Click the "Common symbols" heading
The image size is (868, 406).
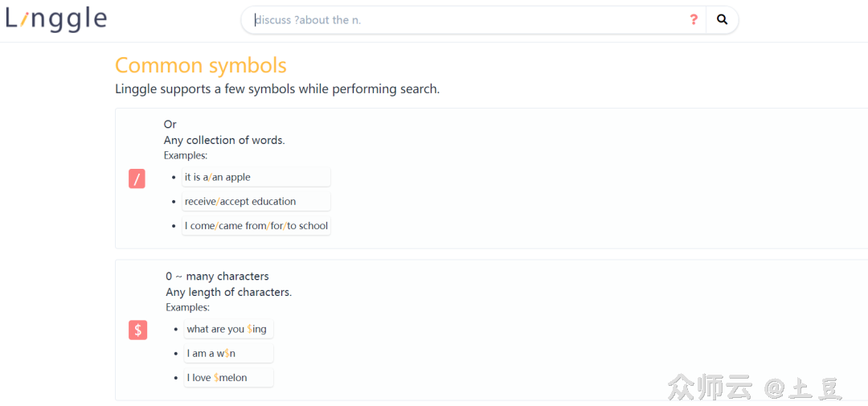point(201,65)
